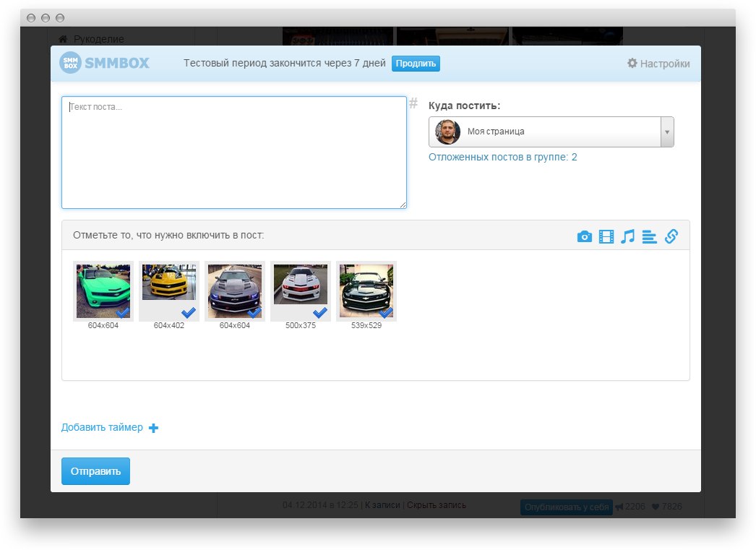
Task: Uncheck the yellow Camaro photo checkmark
Action: coord(189,312)
